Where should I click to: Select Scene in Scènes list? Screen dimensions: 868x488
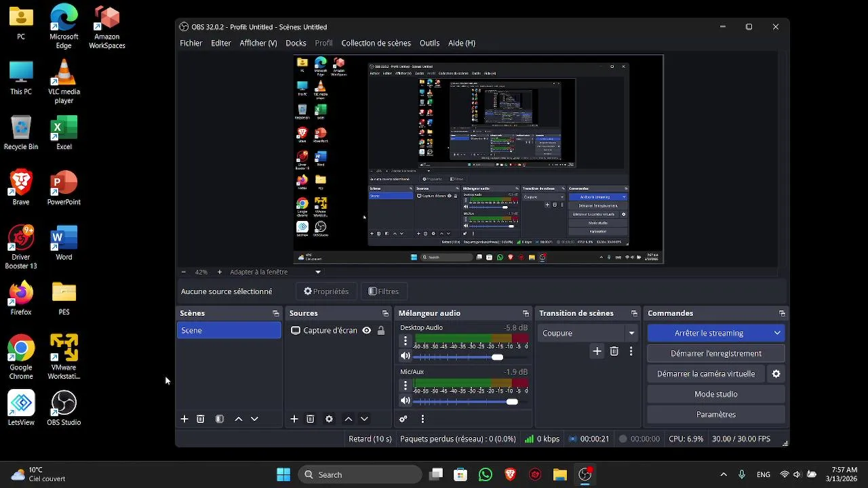pos(229,330)
